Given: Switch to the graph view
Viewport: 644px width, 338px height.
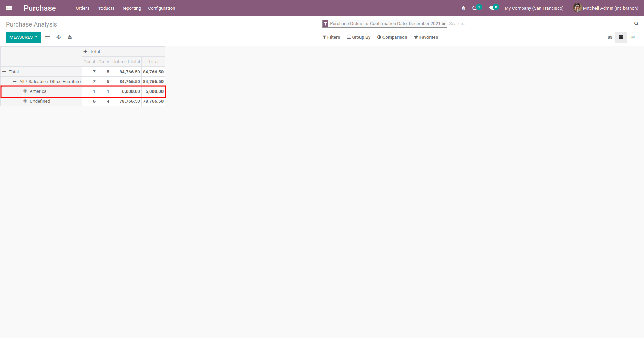Looking at the screenshot, I should pyautogui.click(x=632, y=37).
